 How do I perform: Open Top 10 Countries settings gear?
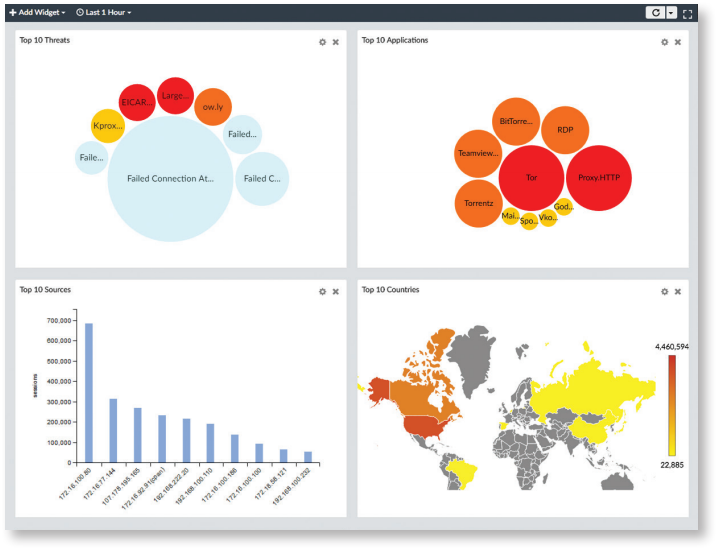coord(664,292)
